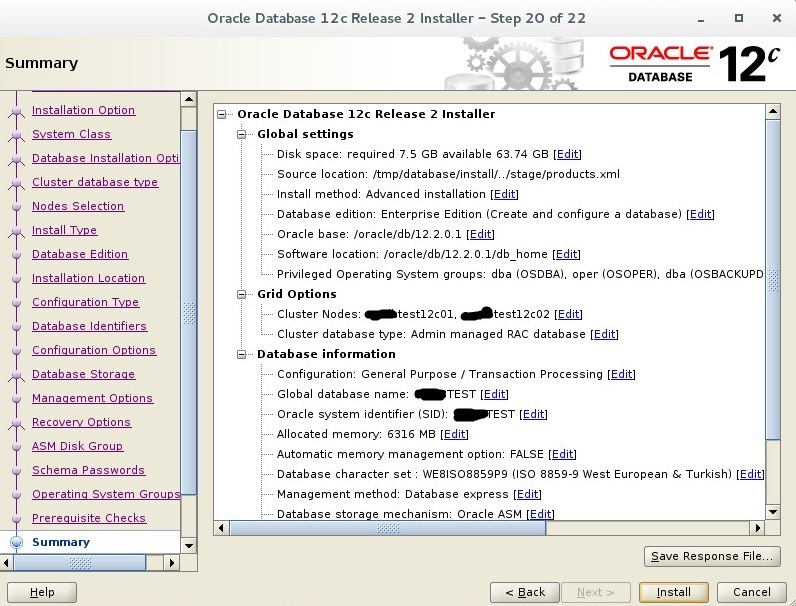Click summary pane horizontal scroll right arrow
796x606 pixels.
coord(757,528)
